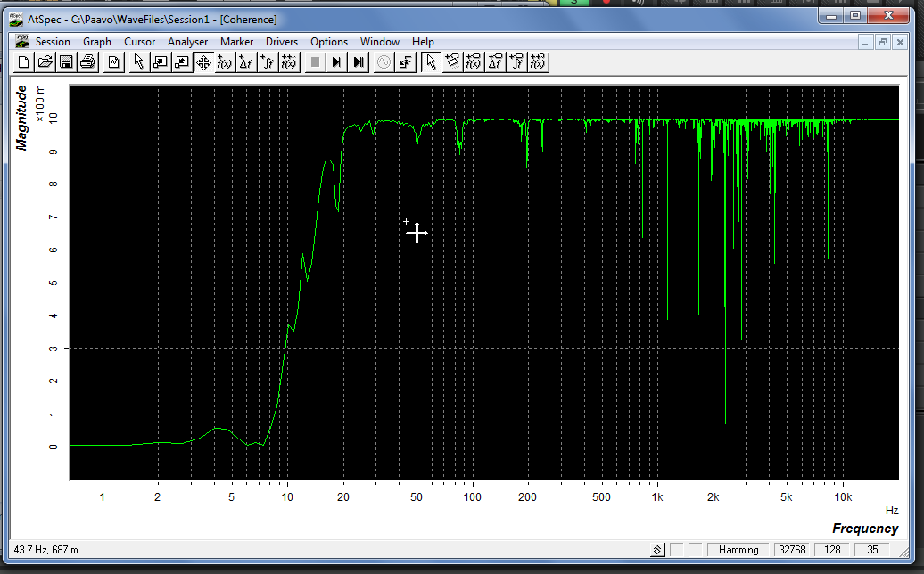Image resolution: width=924 pixels, height=574 pixels.
Task: Minimize the inner Coherence child window
Action: 865,43
